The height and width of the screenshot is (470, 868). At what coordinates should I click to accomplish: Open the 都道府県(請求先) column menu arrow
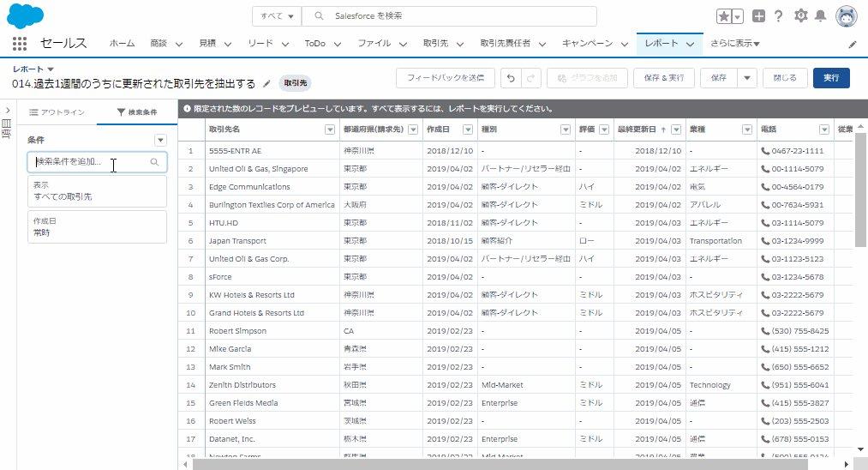413,130
